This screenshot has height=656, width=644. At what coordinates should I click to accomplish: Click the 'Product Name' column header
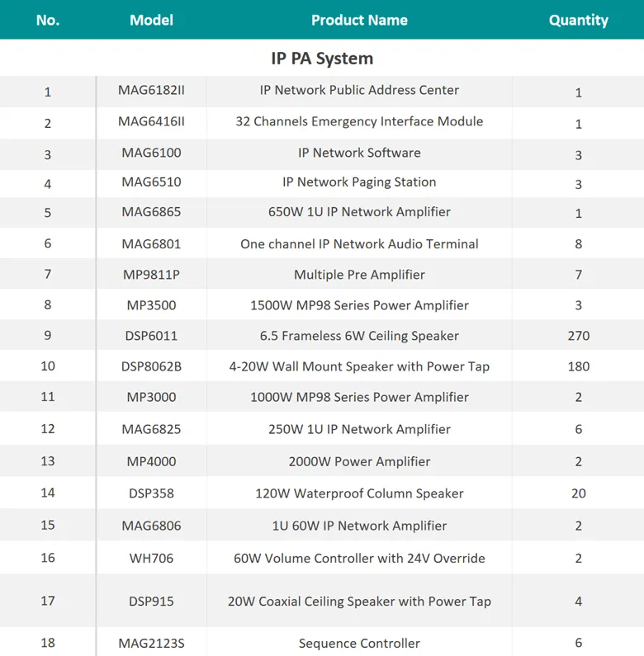[359, 20]
